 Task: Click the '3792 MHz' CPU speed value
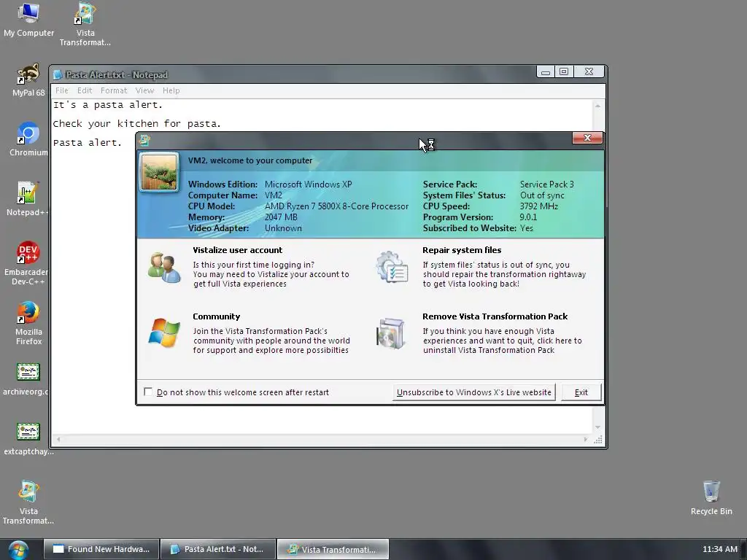tap(539, 206)
